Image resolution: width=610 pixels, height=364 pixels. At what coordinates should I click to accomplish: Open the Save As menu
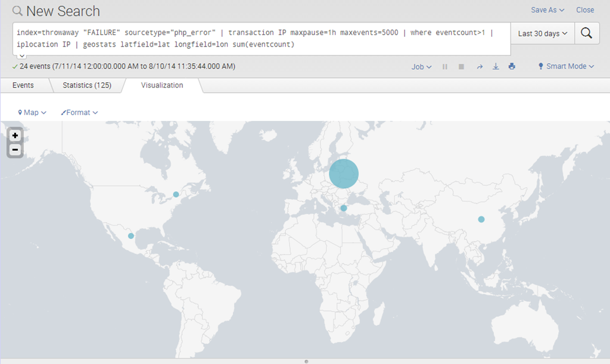(x=547, y=10)
